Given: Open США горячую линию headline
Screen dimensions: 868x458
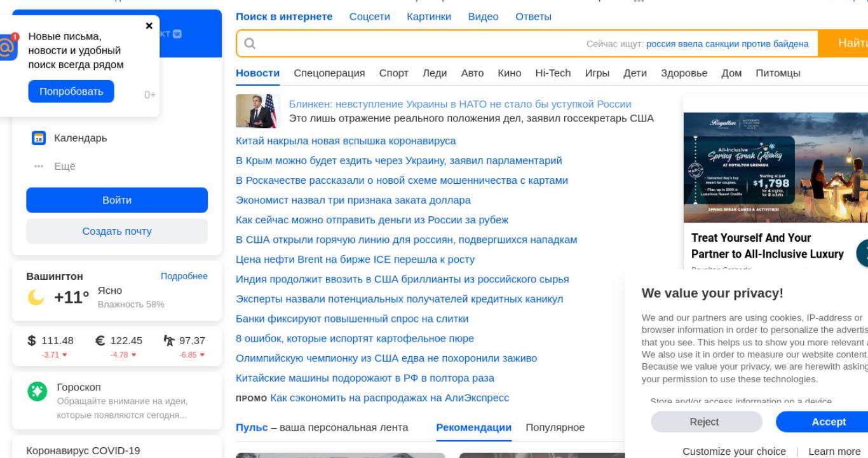Looking at the screenshot, I should (406, 240).
